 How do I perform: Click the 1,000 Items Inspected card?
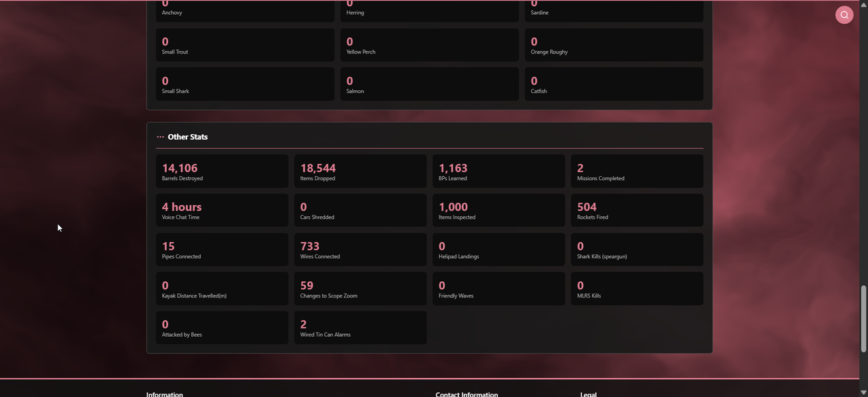click(498, 210)
